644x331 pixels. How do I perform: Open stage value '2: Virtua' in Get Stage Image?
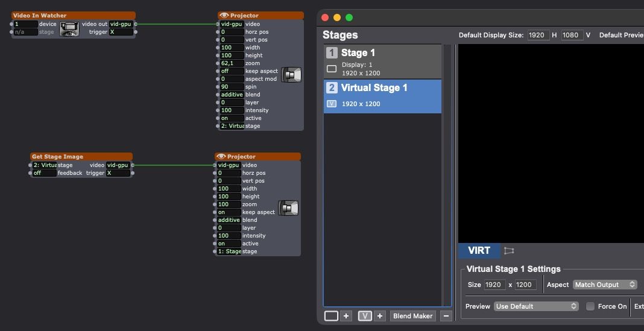click(45, 165)
